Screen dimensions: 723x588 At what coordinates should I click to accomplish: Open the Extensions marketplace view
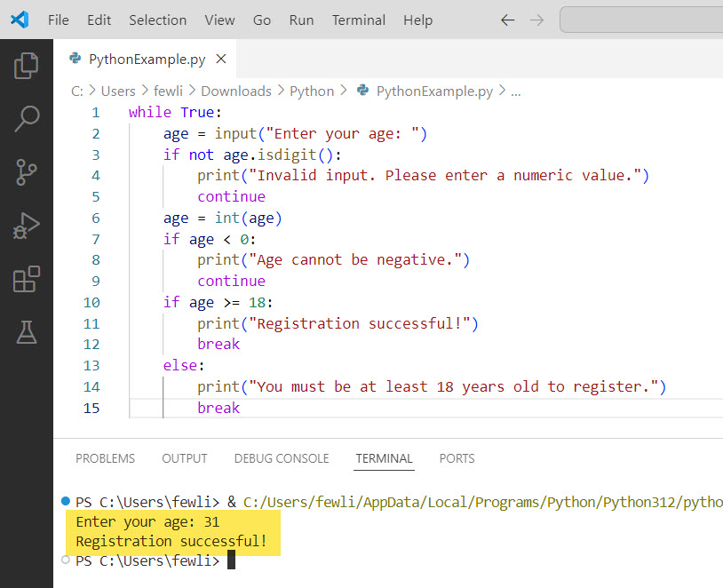[x=26, y=279]
